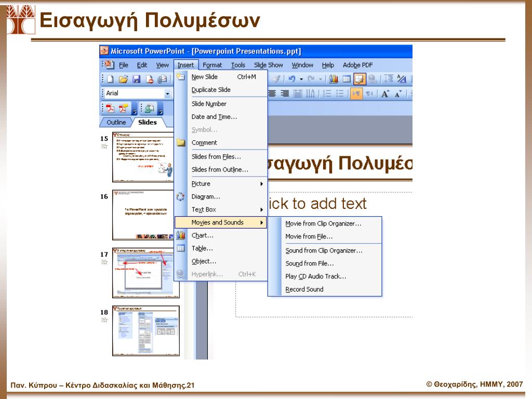Switch to the Outline tab
Viewport: 532px width, 399px height.
[x=116, y=122]
